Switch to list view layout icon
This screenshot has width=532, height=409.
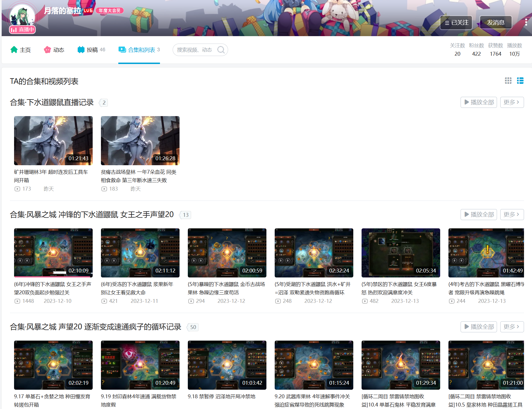coord(520,81)
